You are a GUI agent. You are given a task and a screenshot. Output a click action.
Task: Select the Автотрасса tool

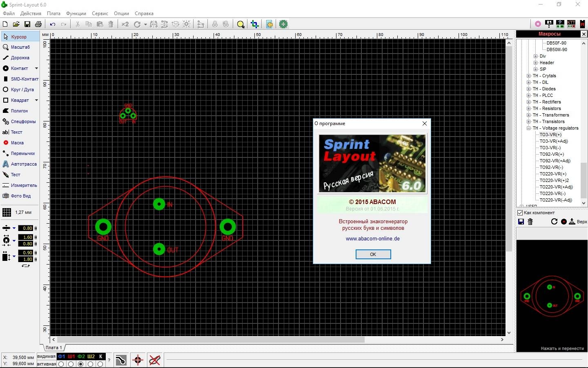point(20,164)
